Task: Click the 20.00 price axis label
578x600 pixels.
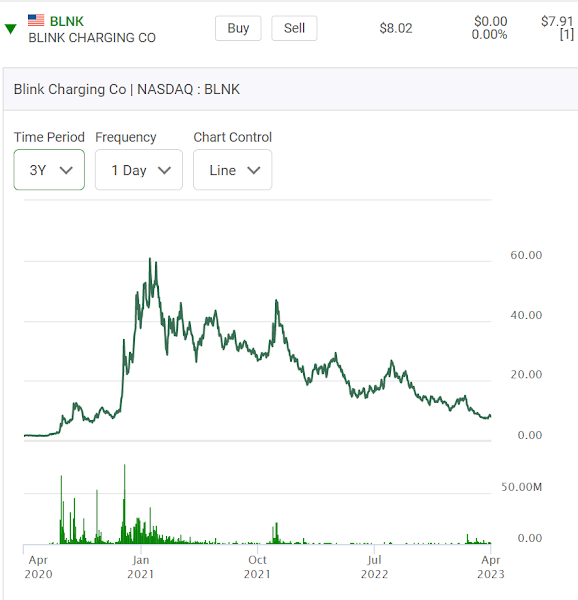Action: 526,375
